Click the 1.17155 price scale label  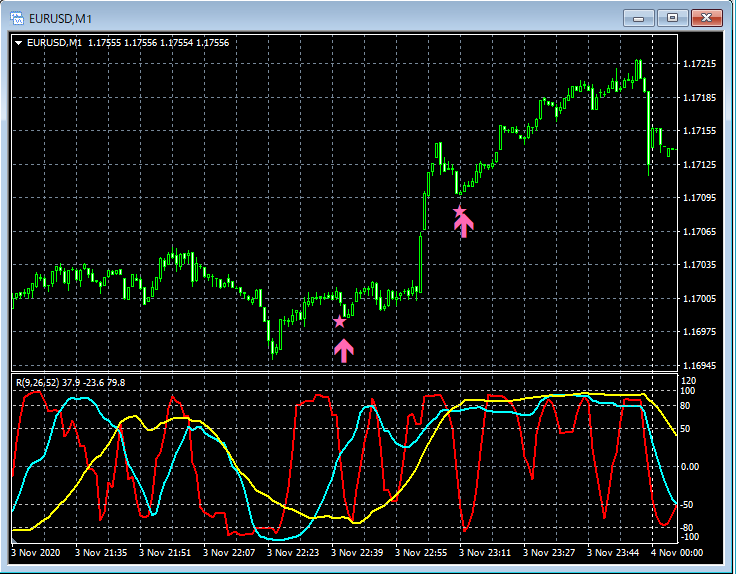[699, 131]
